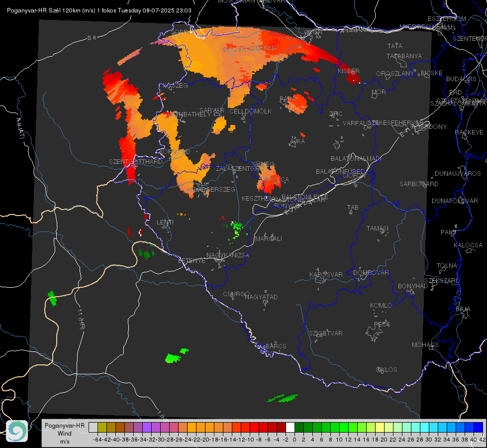Viewport: 487px width, 448px height.
Task: Click the 'PAKS' city label
Action: [x=449, y=232]
